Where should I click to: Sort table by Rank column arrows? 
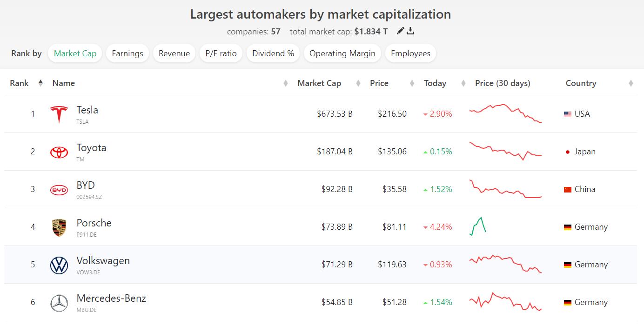click(x=40, y=83)
